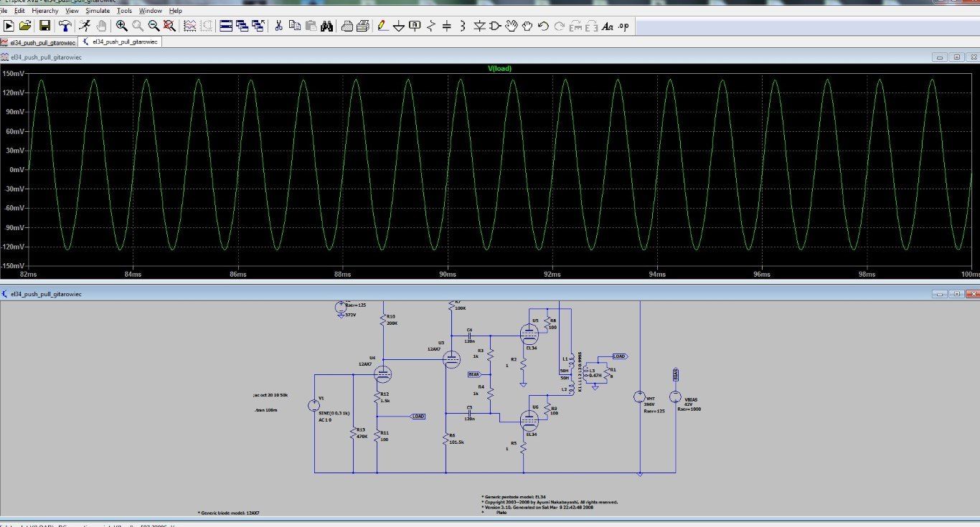Click the R13 470K resistor label
This screenshot has width=980, height=527.
362,432
